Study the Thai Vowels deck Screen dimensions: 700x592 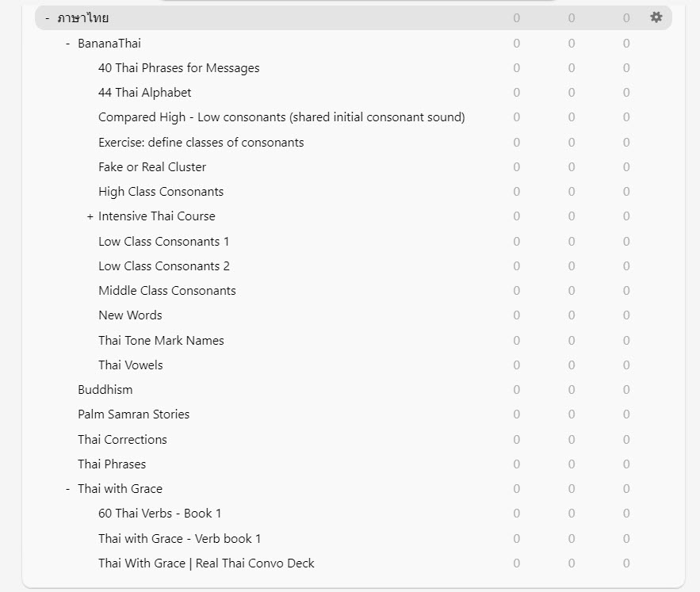click(x=130, y=365)
